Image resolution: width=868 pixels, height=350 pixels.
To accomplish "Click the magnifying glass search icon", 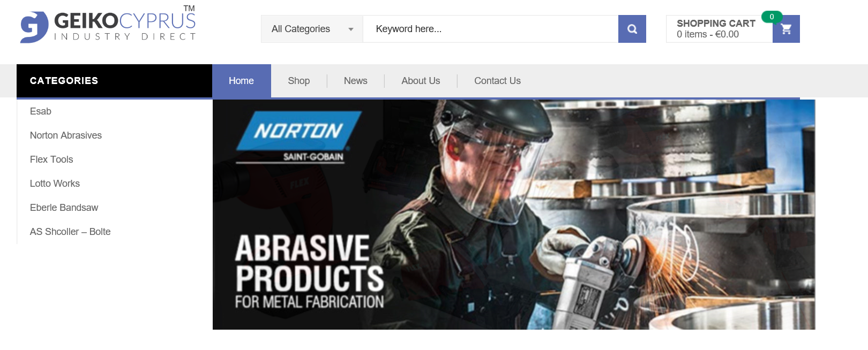I will [632, 29].
